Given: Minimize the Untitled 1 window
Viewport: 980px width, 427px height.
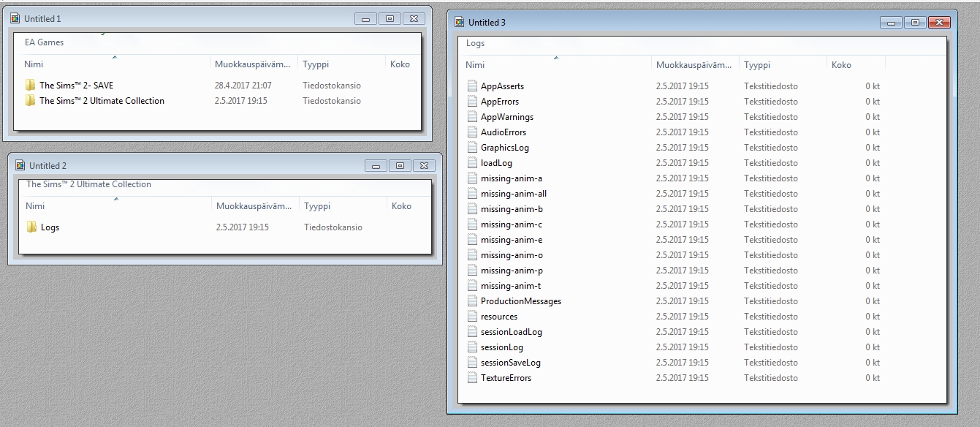Looking at the screenshot, I should point(365,18).
